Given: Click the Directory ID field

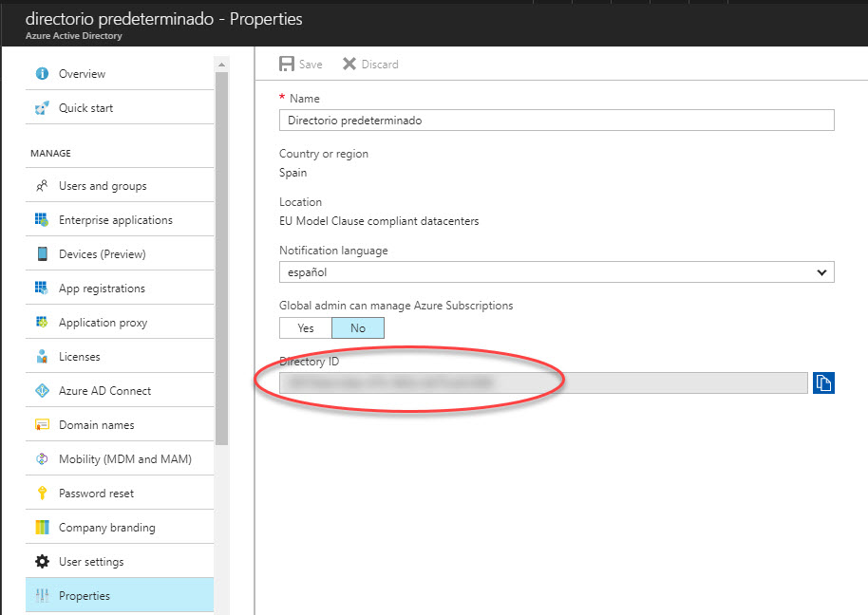Looking at the screenshot, I should tap(543, 382).
